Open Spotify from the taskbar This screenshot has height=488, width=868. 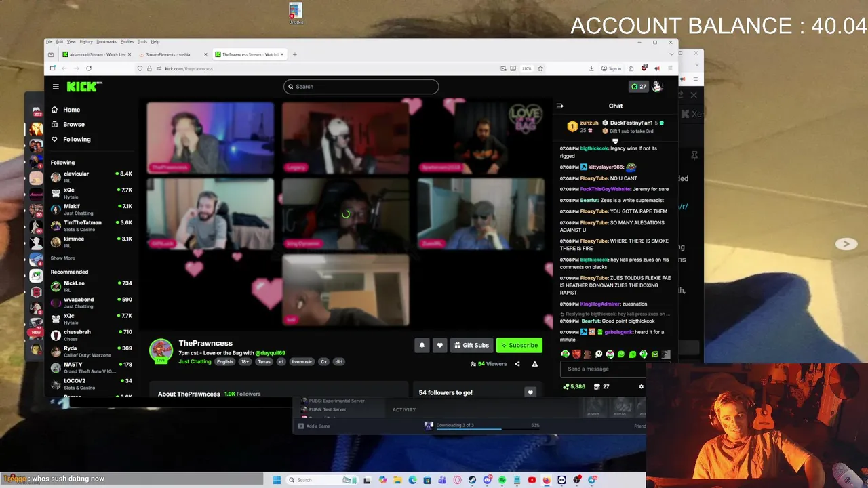click(502, 480)
